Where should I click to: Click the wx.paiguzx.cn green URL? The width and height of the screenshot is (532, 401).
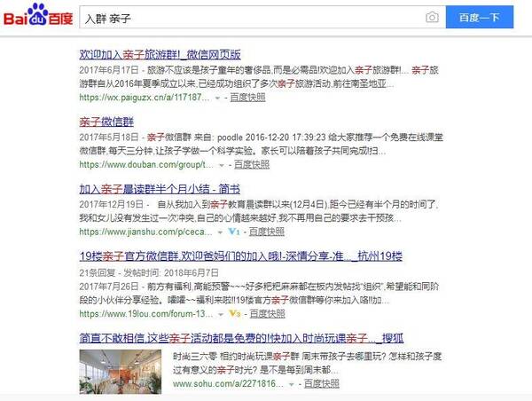click(145, 98)
